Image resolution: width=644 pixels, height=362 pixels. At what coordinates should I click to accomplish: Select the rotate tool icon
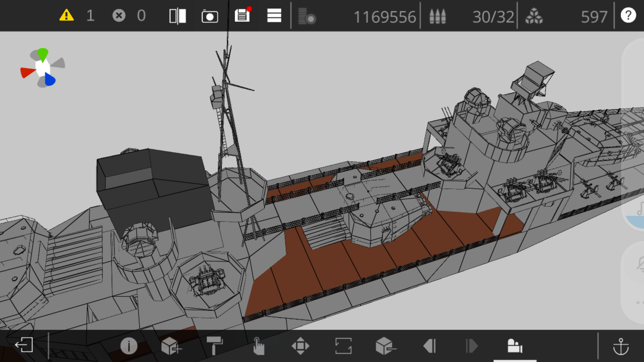click(343, 346)
